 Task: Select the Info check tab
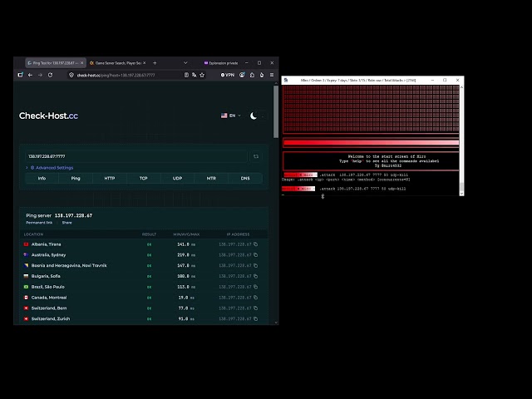(x=42, y=178)
